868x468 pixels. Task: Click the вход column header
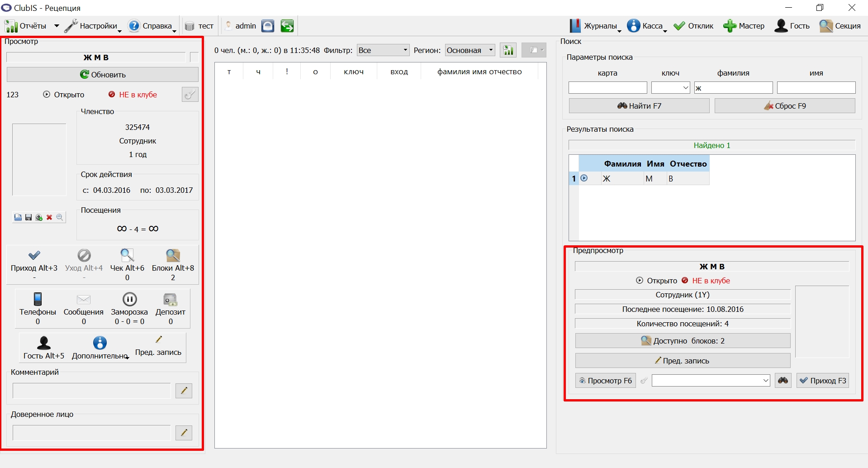click(399, 72)
